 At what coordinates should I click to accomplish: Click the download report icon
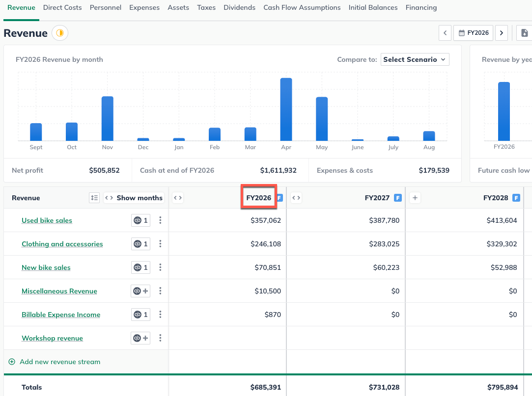(x=524, y=33)
